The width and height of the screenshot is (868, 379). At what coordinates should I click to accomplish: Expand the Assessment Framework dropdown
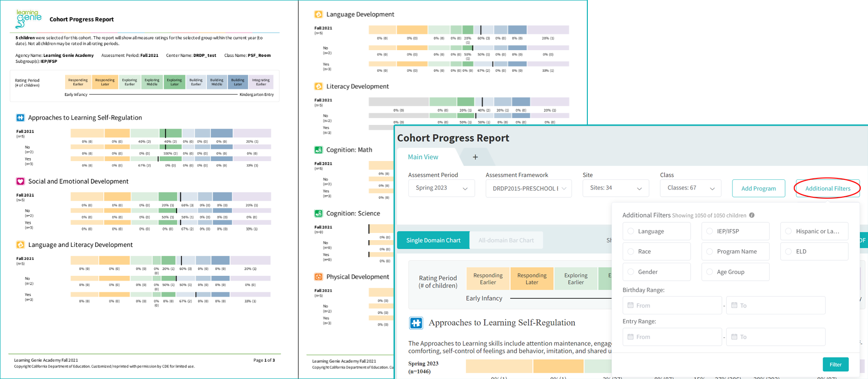(529, 189)
